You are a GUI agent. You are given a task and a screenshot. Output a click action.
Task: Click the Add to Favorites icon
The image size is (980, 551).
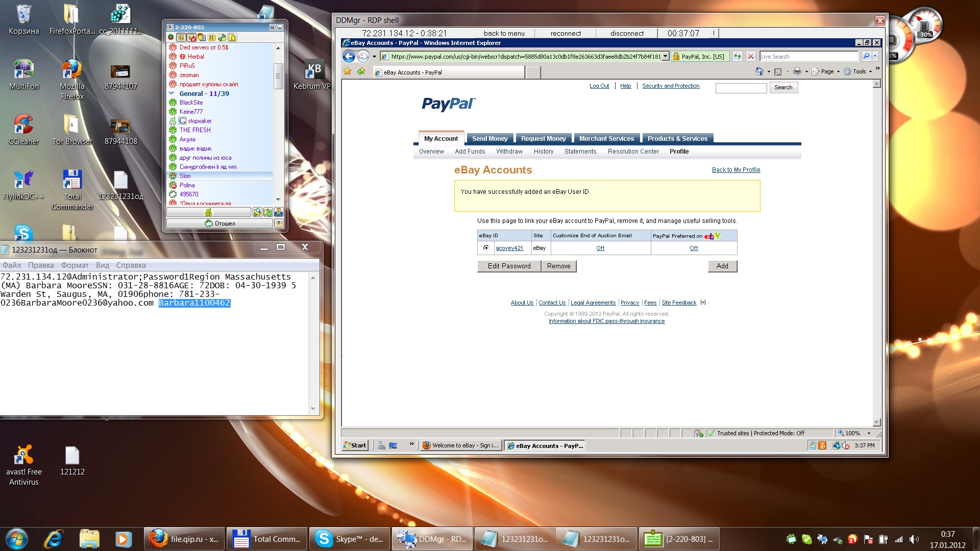[x=361, y=71]
